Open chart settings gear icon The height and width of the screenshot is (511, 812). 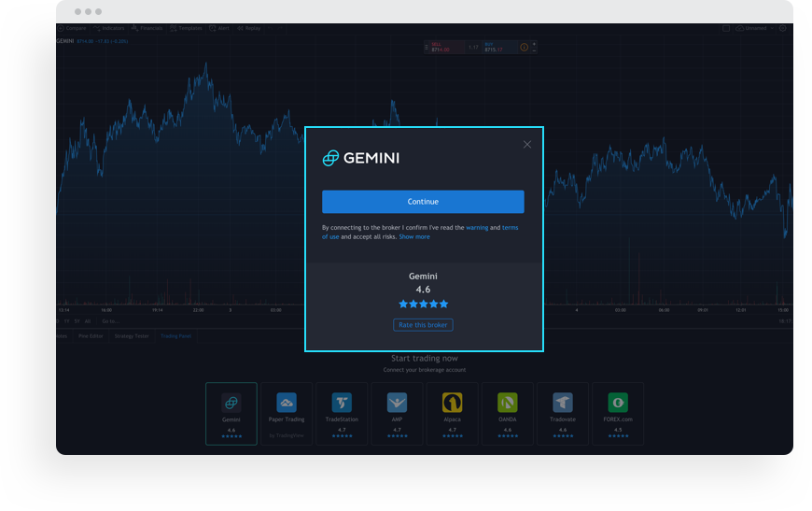(x=782, y=28)
